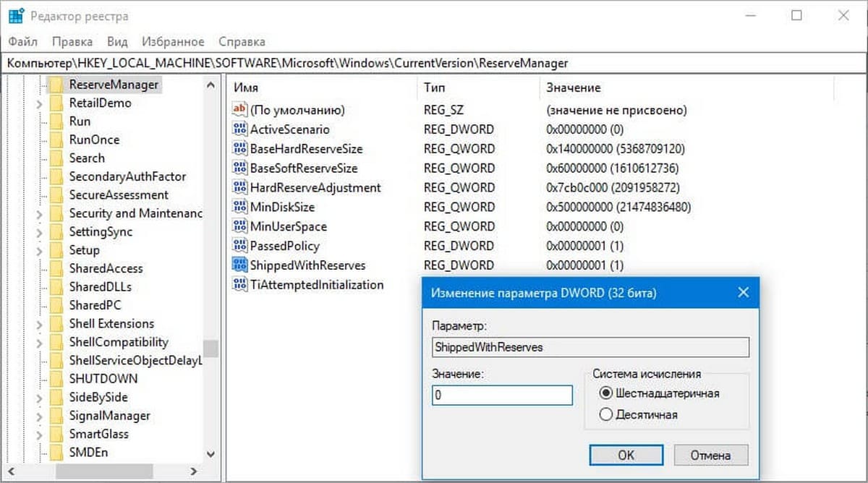The width and height of the screenshot is (868, 483).
Task: Click the tree scrollbar down arrow
Action: click(210, 453)
